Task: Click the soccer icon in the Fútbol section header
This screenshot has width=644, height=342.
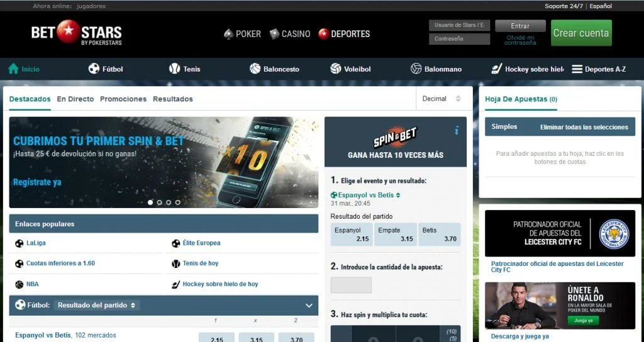Action: pos(20,305)
